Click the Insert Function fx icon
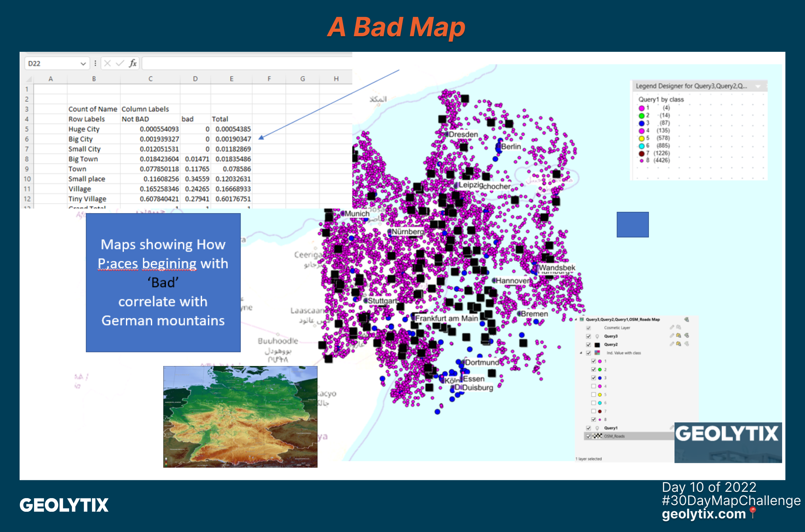 click(133, 63)
